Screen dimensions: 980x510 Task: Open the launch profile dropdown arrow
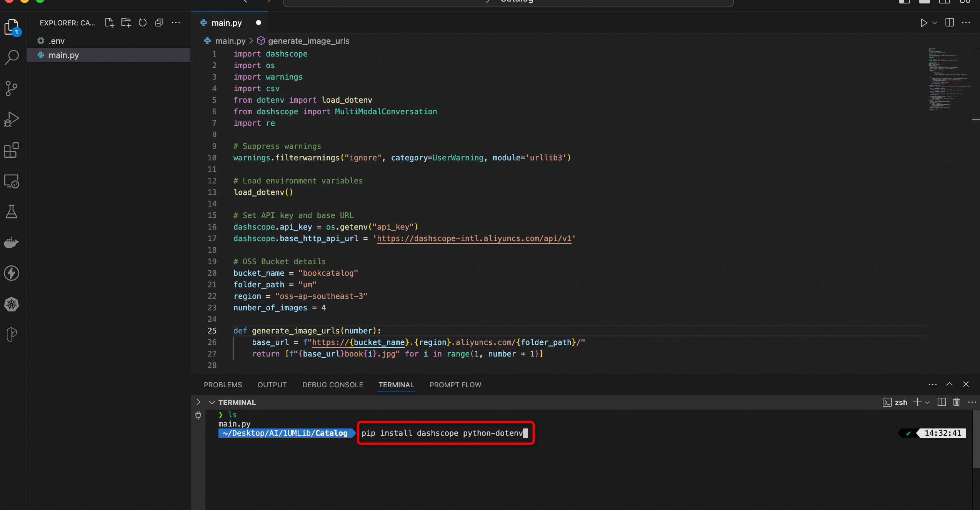pos(927,402)
